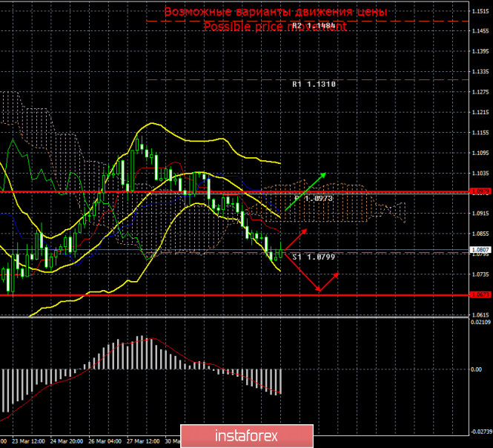This screenshot has height=448, width=493.
Task: Click the 1.1395 price axis value
Action: point(480,51)
